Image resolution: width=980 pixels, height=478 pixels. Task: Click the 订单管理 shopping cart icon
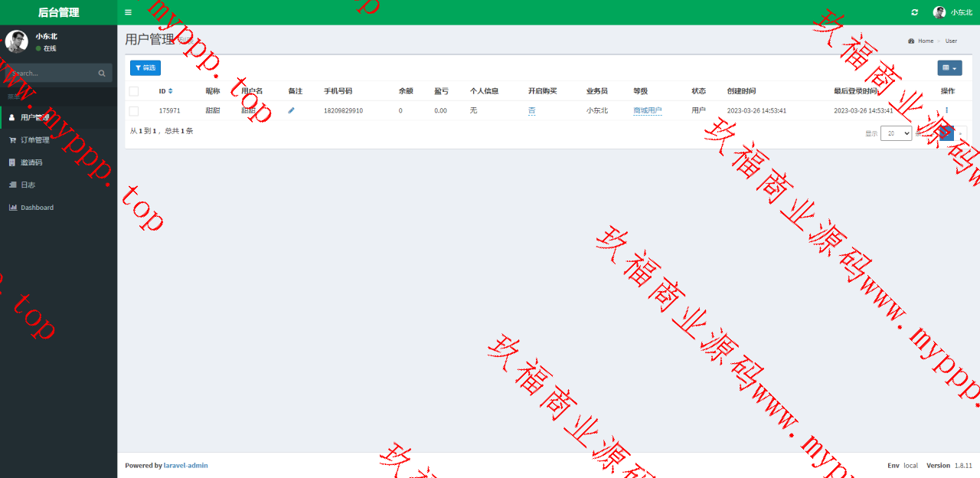click(x=12, y=140)
